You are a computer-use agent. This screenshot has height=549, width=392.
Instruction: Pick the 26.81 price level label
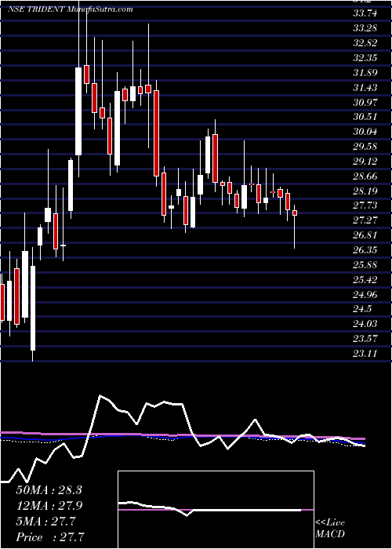click(365, 235)
